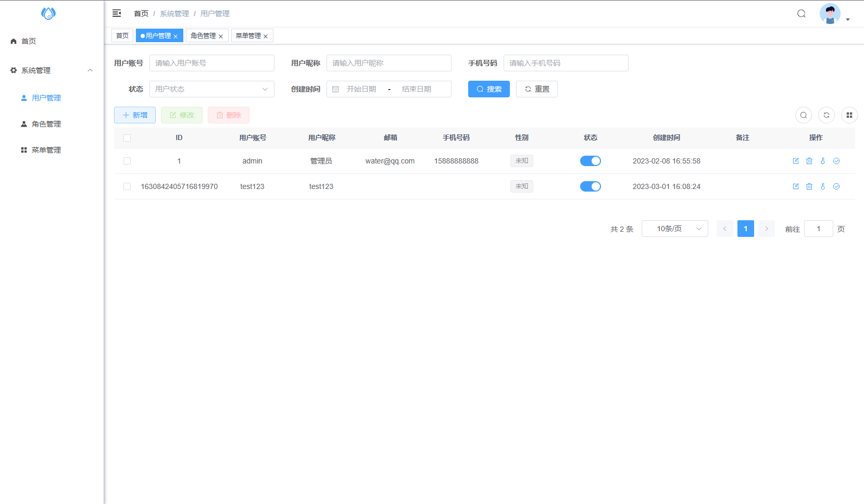Click the 新增 add button

point(134,115)
